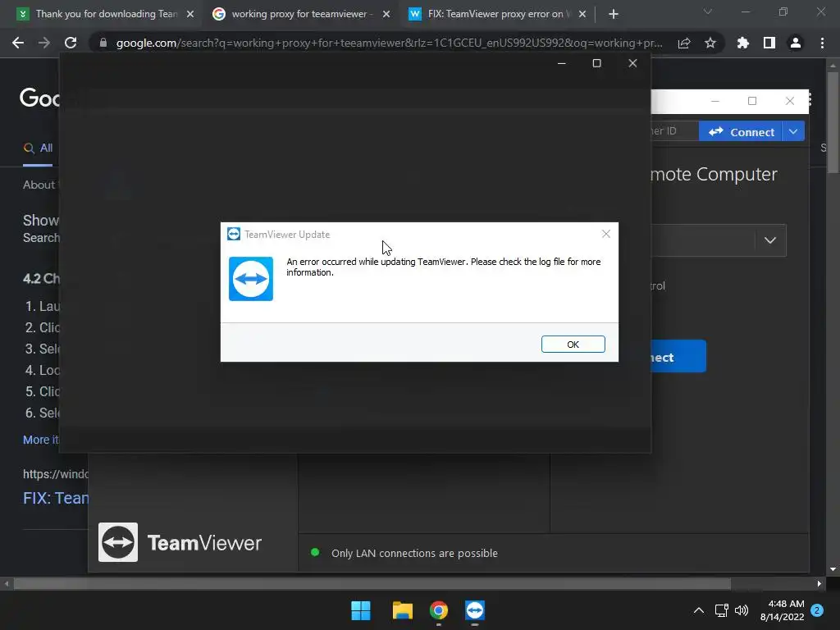Open volume control in system tray
840x630 pixels.
coord(742,610)
